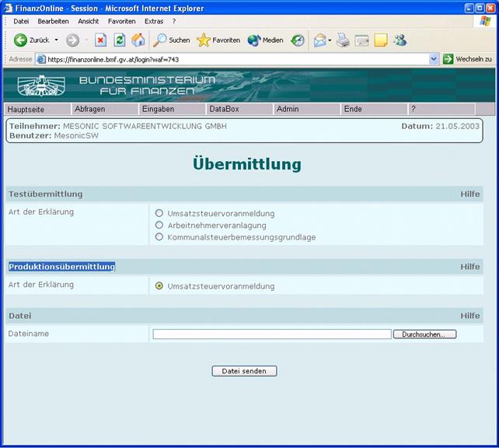Click the Dateiname text input field
Viewport: 499px width, 448px height.
[271, 334]
